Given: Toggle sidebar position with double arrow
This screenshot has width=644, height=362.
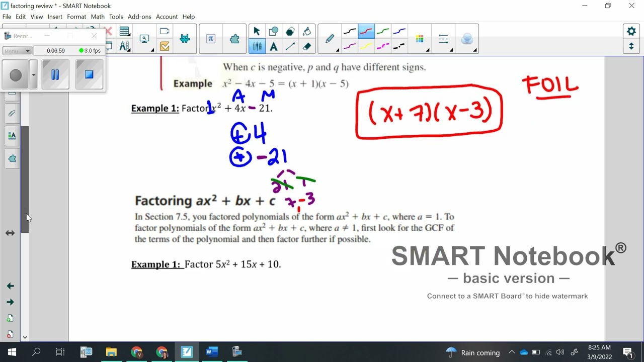Looking at the screenshot, I should tap(10, 233).
